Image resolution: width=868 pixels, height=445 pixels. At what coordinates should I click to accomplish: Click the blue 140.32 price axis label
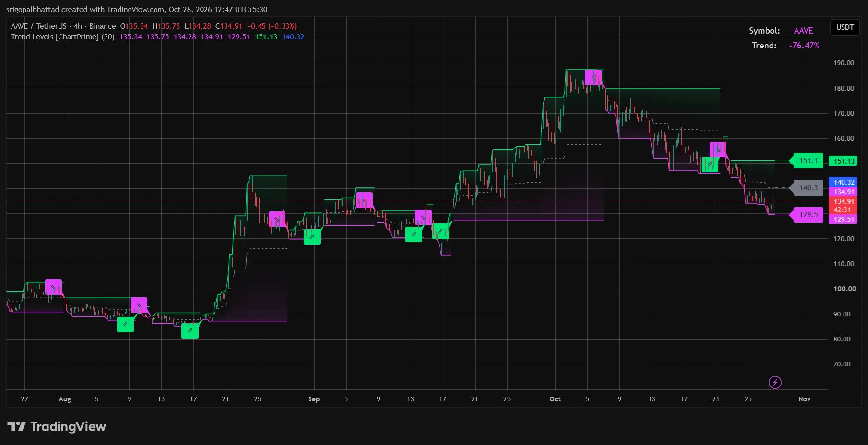(x=844, y=182)
